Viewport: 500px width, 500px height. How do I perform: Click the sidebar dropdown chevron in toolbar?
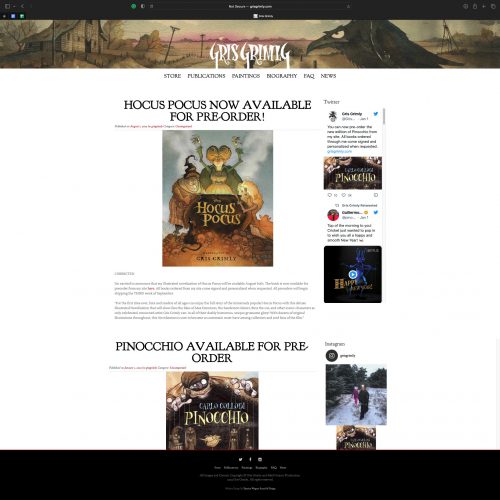[x=14, y=6]
